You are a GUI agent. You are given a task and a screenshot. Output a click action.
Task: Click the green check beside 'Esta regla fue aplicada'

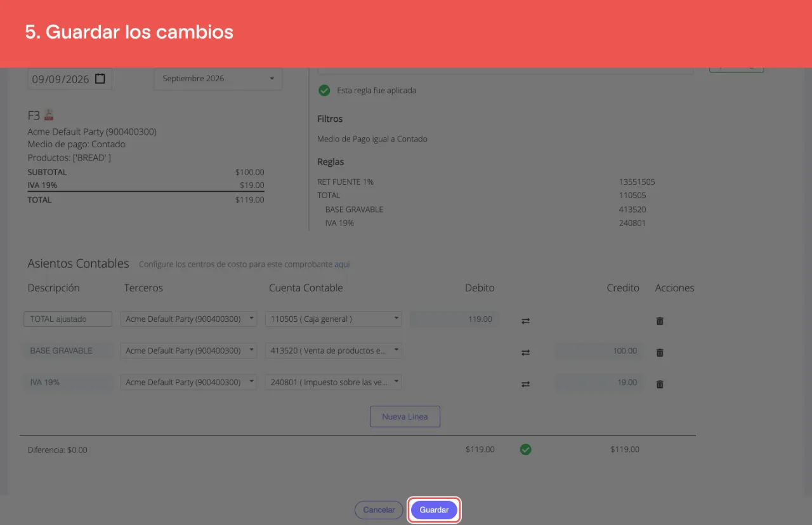(x=324, y=90)
